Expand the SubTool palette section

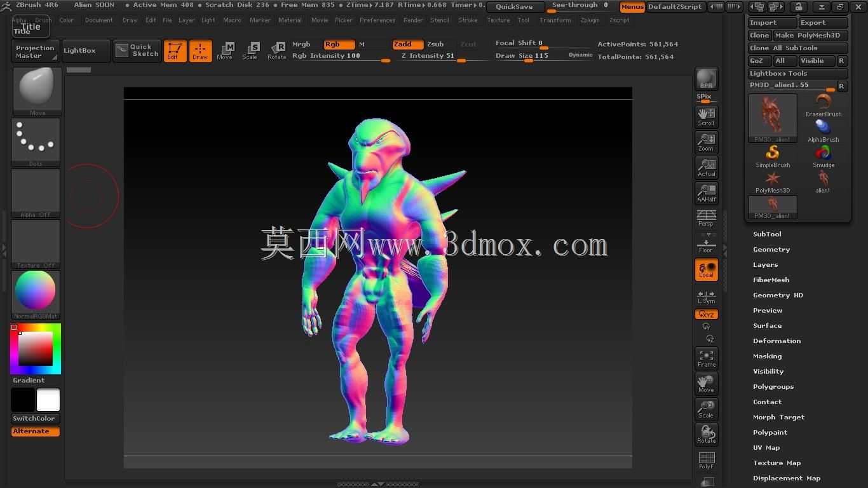pyautogui.click(x=767, y=234)
